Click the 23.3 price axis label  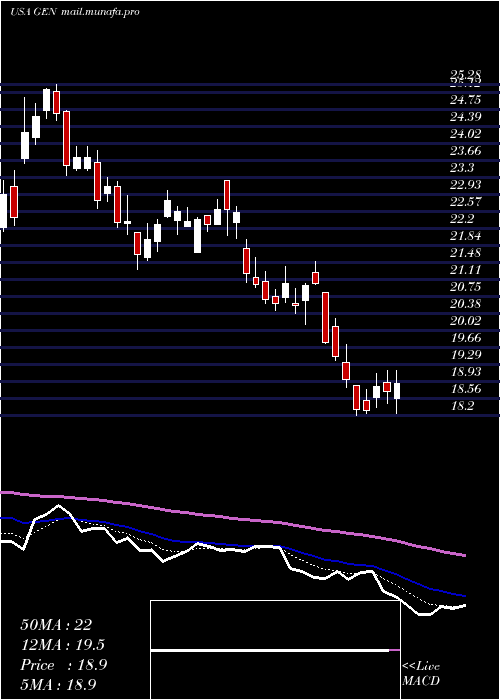coord(462,167)
